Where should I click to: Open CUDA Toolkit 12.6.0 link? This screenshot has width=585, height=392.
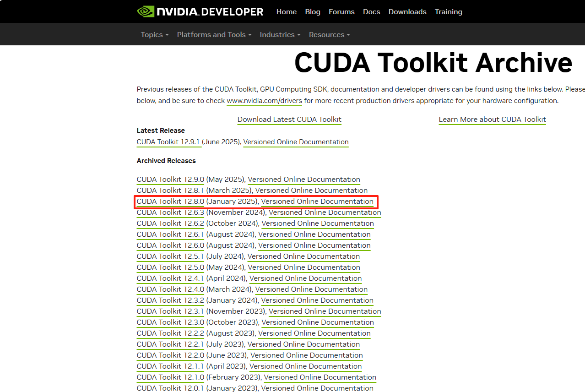[x=170, y=245]
